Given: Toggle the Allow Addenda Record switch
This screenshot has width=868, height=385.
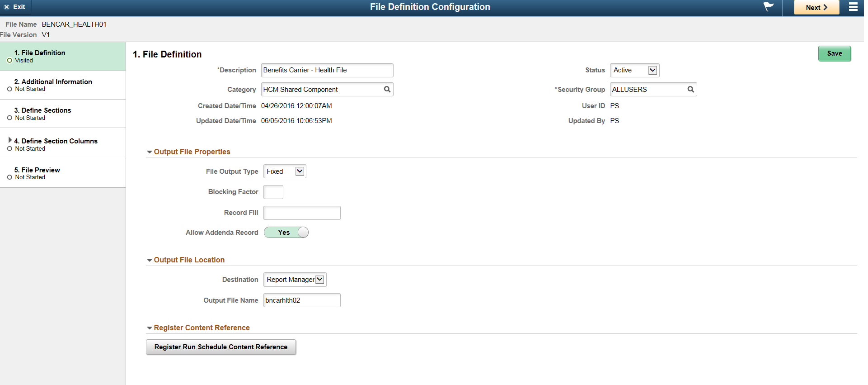Looking at the screenshot, I should [x=286, y=233].
